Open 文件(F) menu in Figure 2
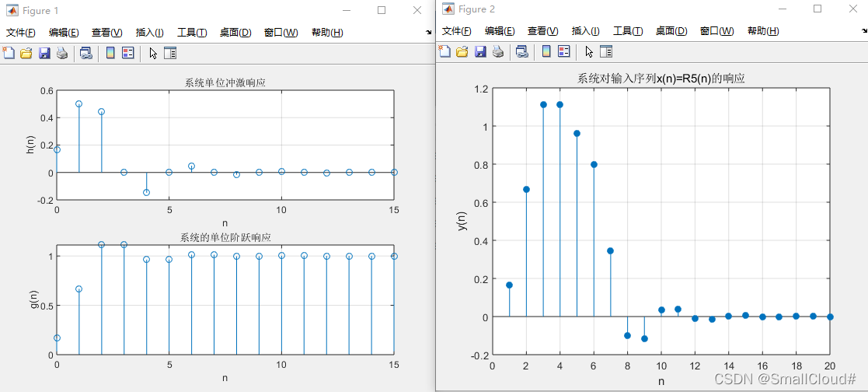The width and height of the screenshot is (868, 392). 457,31
